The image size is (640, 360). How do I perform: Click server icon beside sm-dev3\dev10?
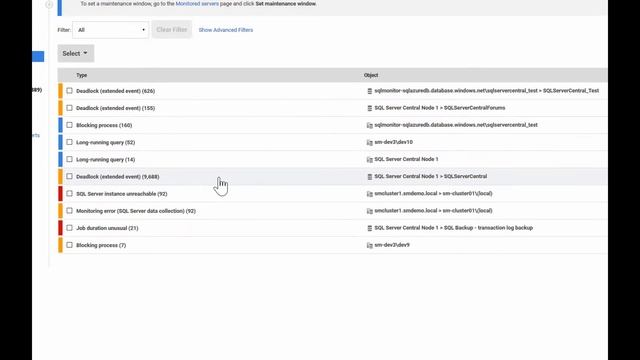(370, 142)
